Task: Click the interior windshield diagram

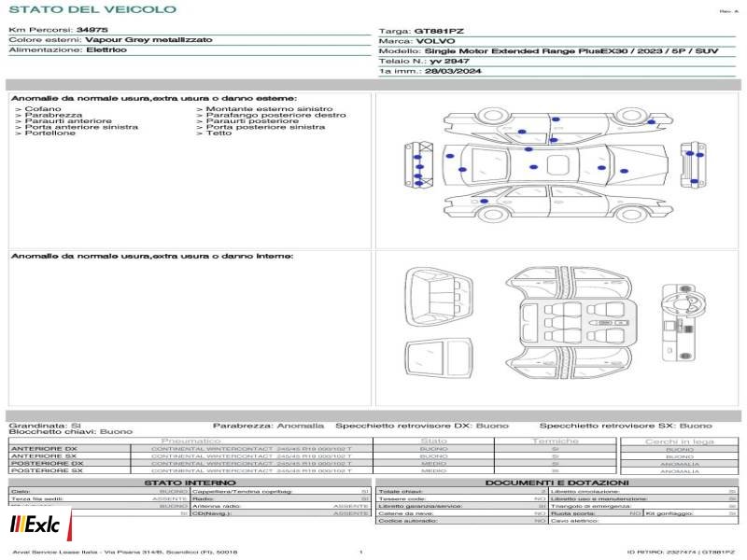Action: [439, 358]
